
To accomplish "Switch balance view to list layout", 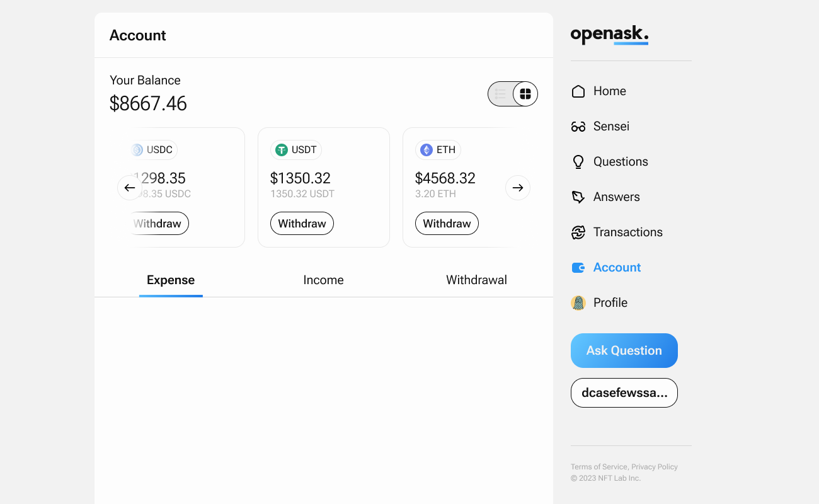I will [500, 93].
